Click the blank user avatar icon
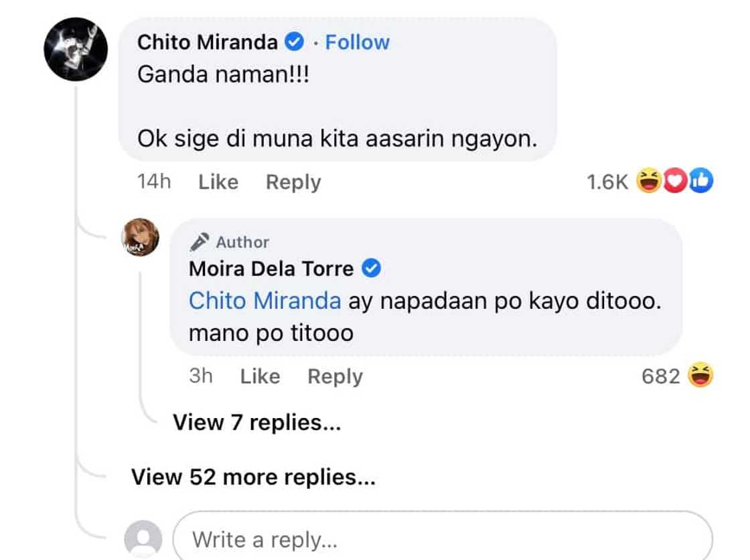 point(143,539)
